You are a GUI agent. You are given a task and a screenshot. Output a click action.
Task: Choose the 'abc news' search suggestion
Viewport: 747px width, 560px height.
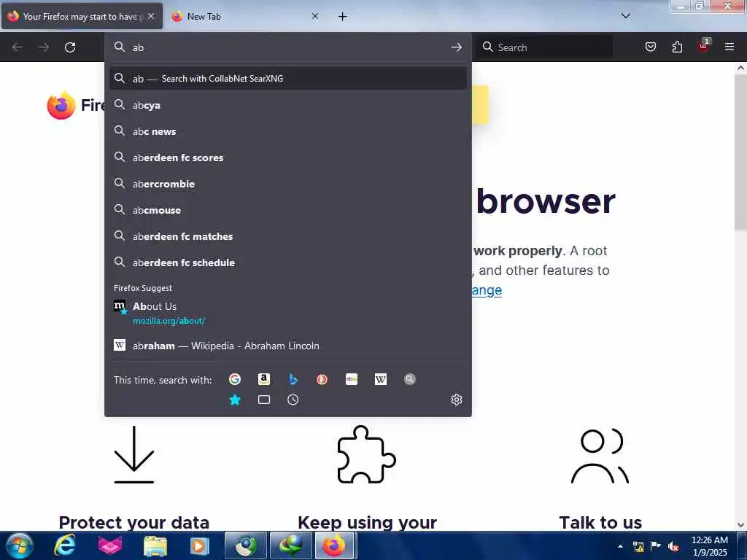pyautogui.click(x=287, y=131)
